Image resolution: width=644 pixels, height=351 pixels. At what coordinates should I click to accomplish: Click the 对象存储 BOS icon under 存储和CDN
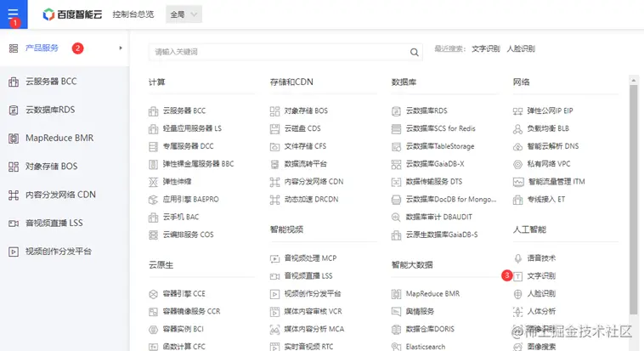(x=274, y=111)
